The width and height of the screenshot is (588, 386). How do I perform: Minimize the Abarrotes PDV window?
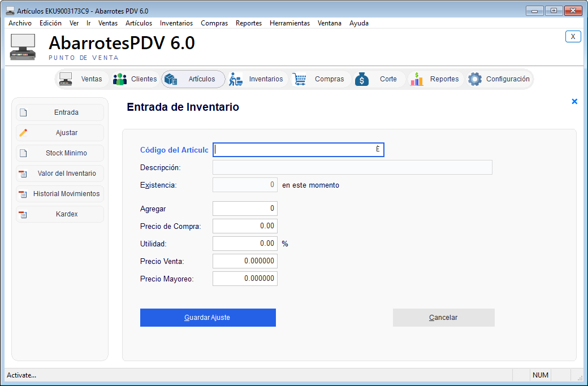535,11
